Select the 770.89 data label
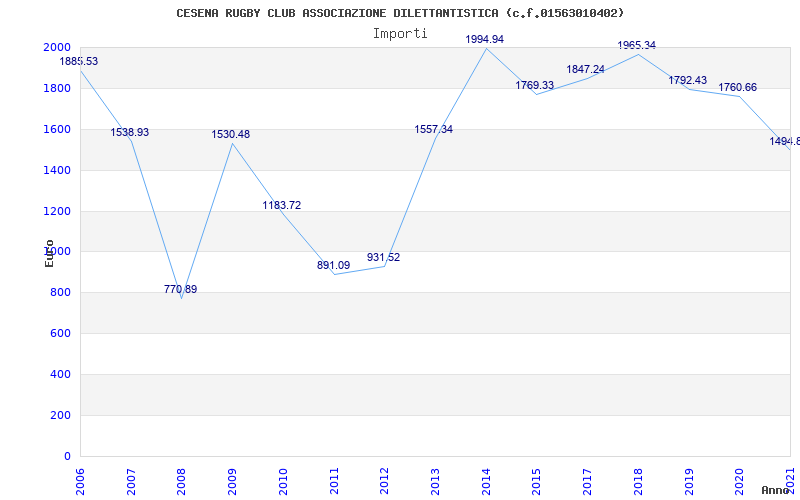 180,289
